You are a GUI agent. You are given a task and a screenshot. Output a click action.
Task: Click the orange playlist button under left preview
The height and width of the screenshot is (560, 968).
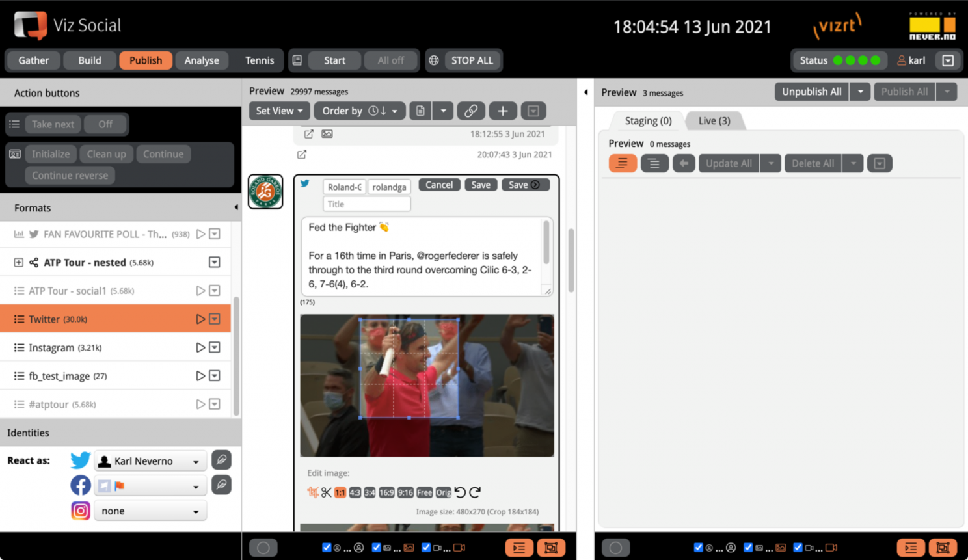click(519, 548)
